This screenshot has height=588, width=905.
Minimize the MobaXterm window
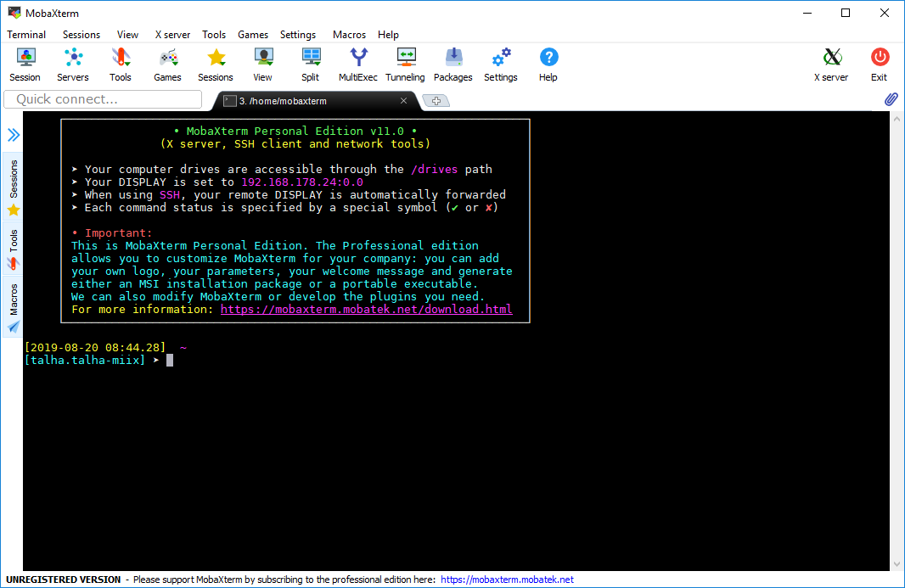(807, 13)
